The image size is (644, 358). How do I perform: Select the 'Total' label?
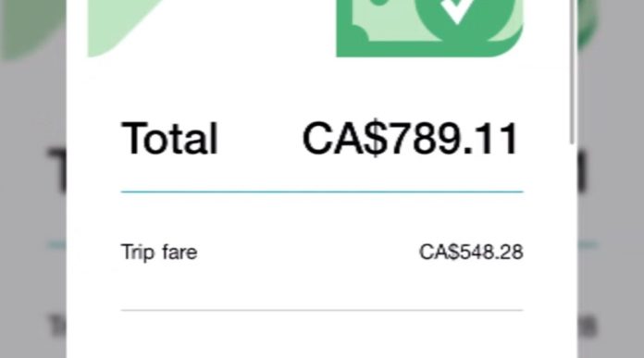coord(169,139)
